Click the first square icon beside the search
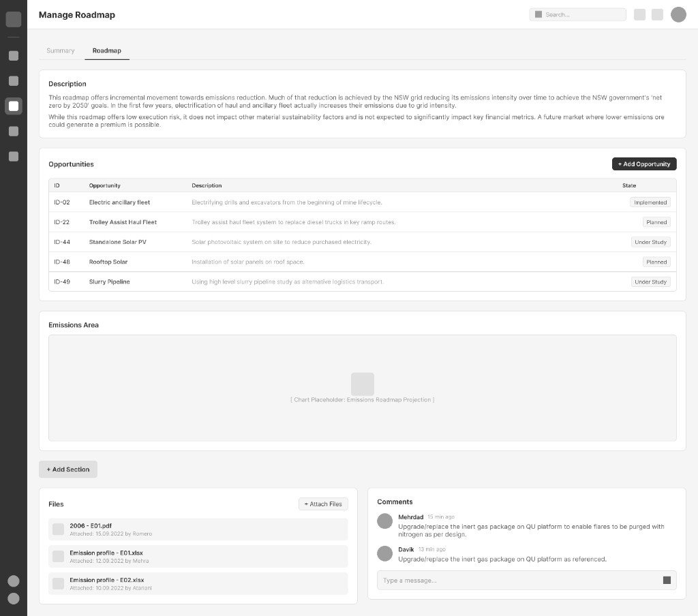698x616 pixels. coord(639,15)
